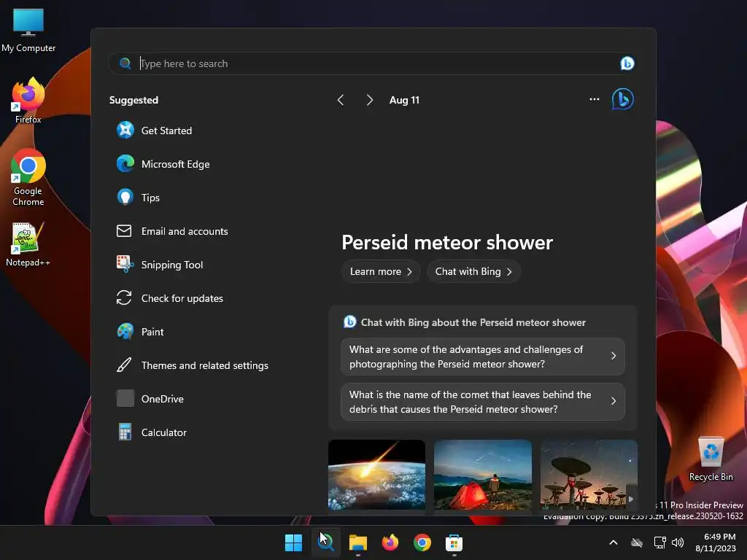Launch Google Chrome from the taskbar

click(x=422, y=542)
